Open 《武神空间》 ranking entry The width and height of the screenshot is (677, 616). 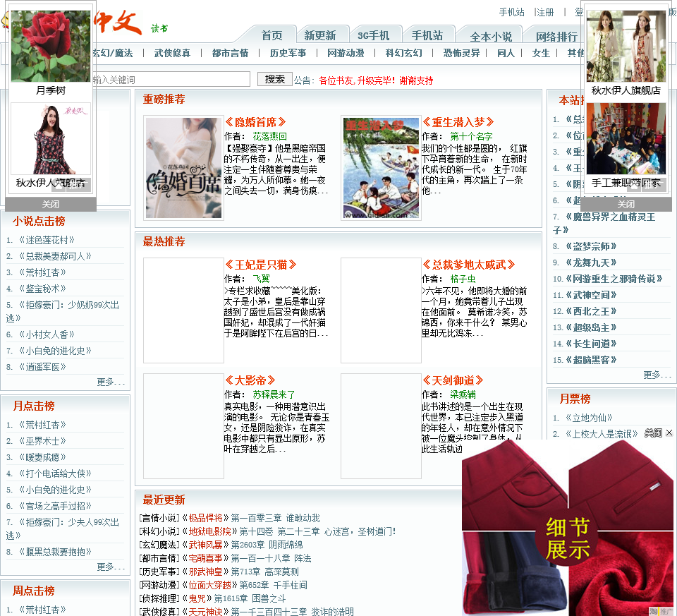tap(591, 295)
